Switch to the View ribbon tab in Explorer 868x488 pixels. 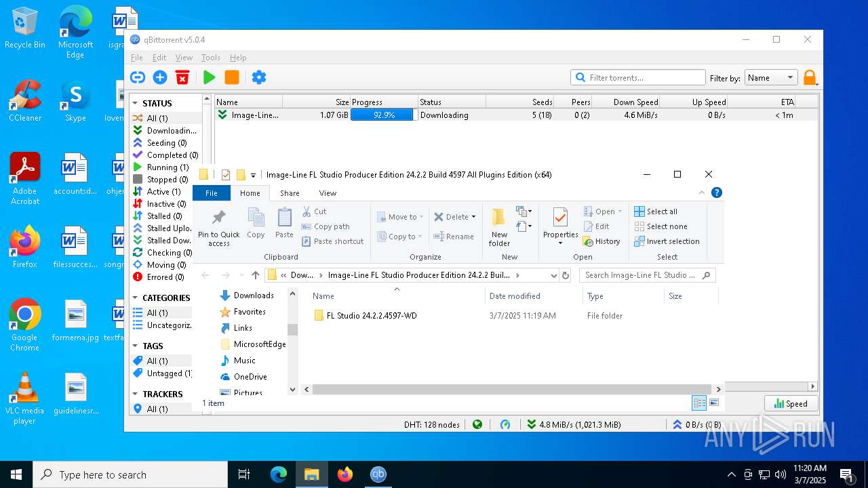(x=328, y=193)
